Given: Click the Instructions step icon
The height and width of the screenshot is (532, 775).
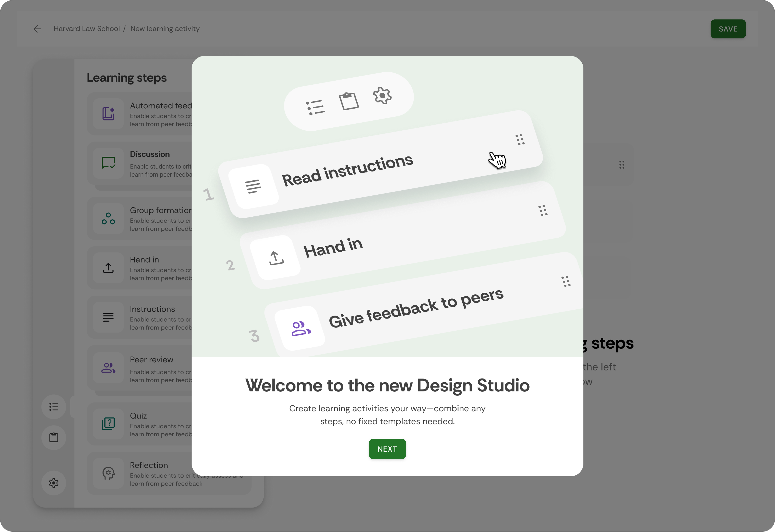Looking at the screenshot, I should click(x=108, y=317).
